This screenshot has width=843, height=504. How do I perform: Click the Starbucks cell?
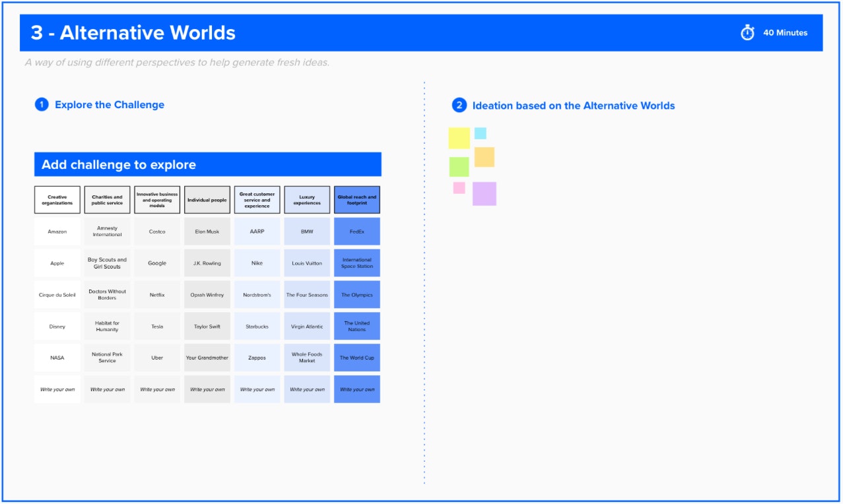click(257, 327)
